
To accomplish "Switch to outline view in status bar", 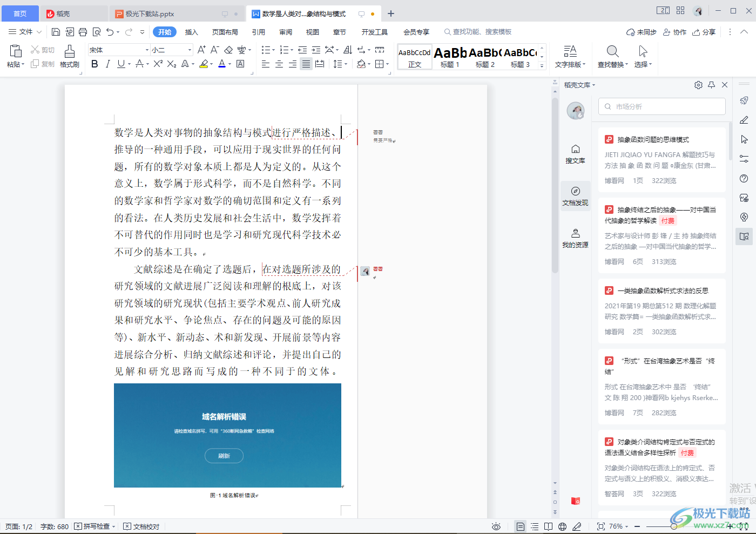I will (x=535, y=526).
